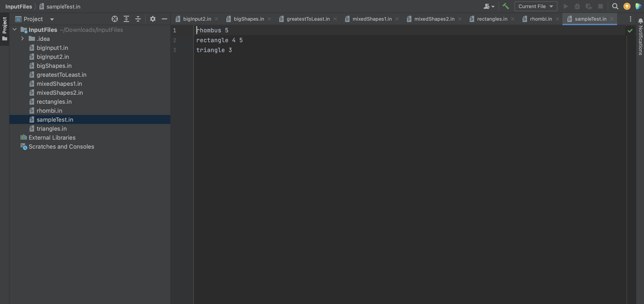Run current file with Coverage
This screenshot has width=644, height=304.
tap(589, 6)
